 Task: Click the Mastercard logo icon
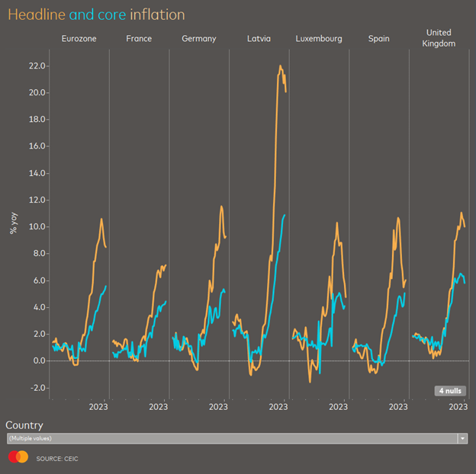point(18,456)
